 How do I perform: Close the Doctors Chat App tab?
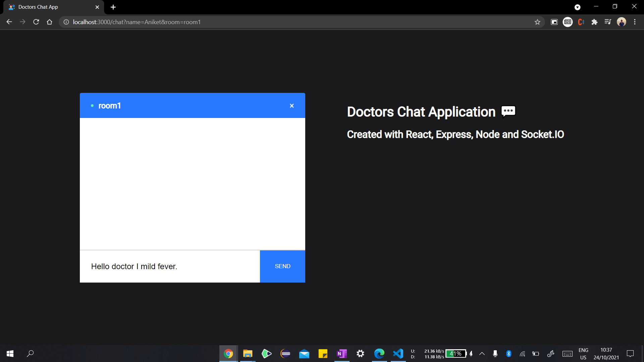97,7
